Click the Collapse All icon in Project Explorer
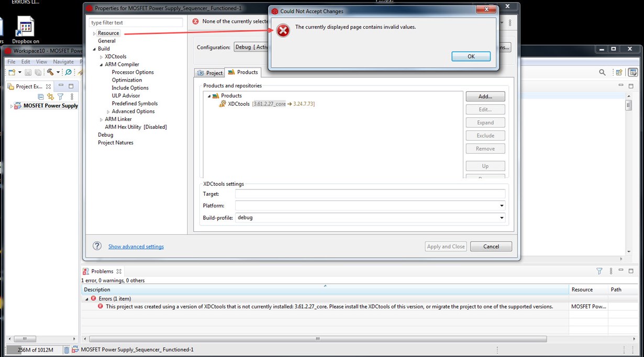This screenshot has height=357, width=644. pyautogui.click(x=41, y=96)
